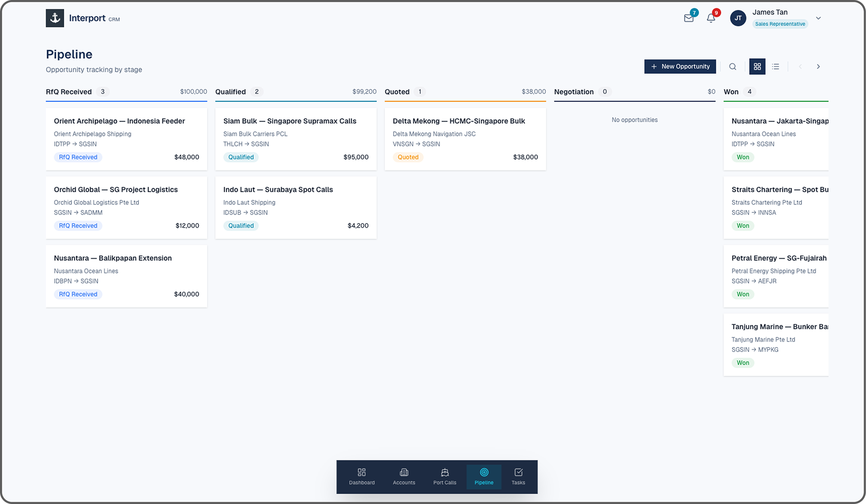
Task: Switch to list view
Action: click(x=775, y=67)
